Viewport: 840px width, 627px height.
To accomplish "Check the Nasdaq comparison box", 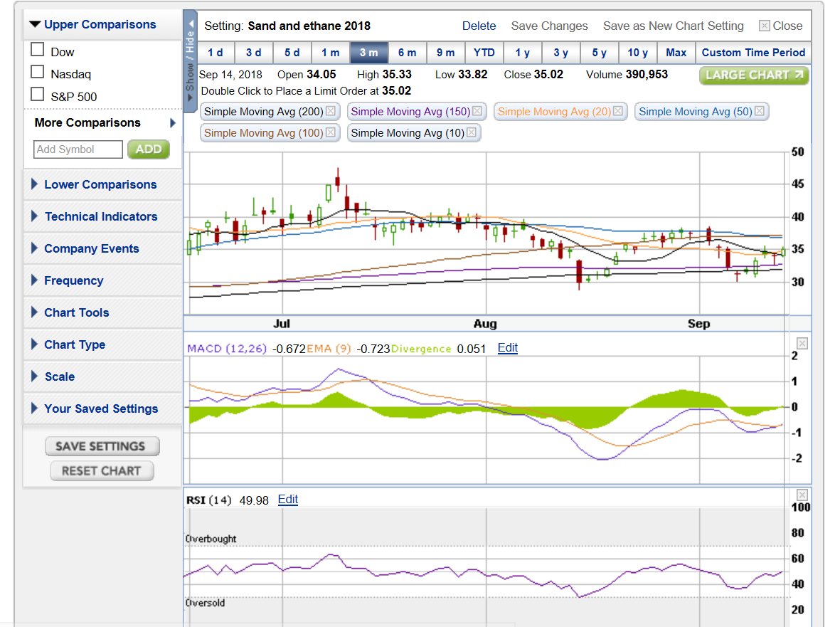I will point(37,72).
